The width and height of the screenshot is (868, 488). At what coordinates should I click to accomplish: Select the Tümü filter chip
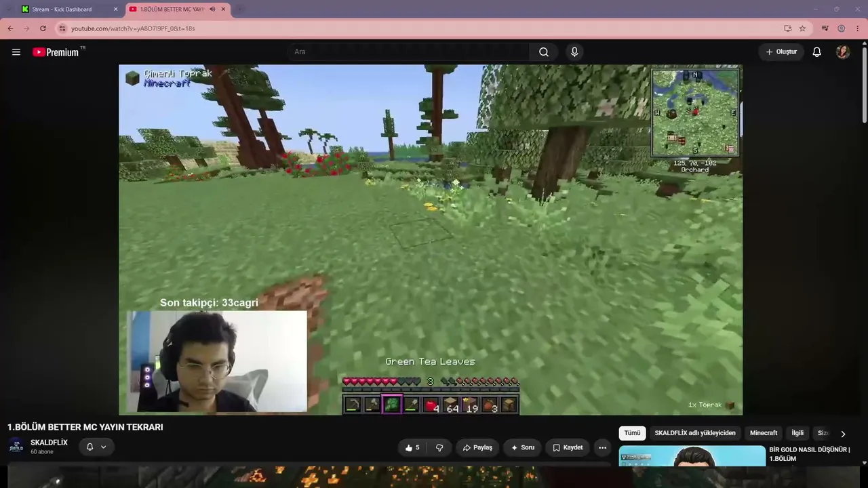click(x=632, y=433)
